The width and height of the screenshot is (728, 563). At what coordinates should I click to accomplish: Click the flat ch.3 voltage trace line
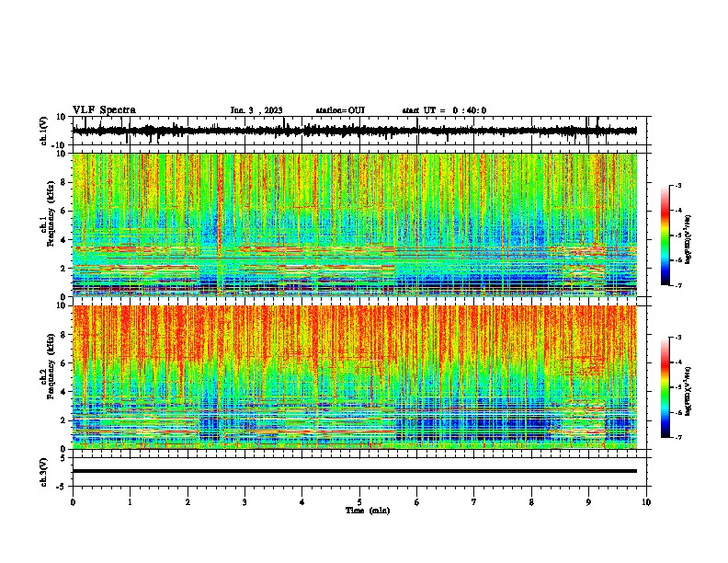355,471
